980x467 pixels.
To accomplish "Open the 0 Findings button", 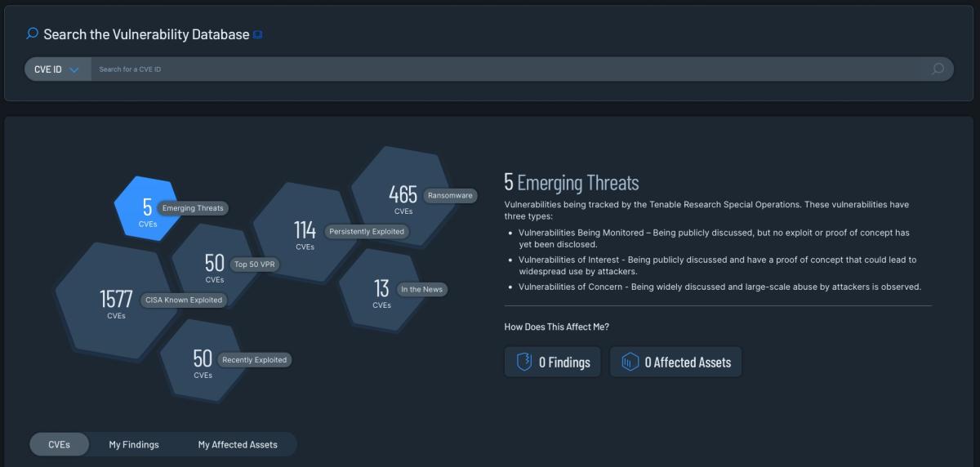I will 553,362.
